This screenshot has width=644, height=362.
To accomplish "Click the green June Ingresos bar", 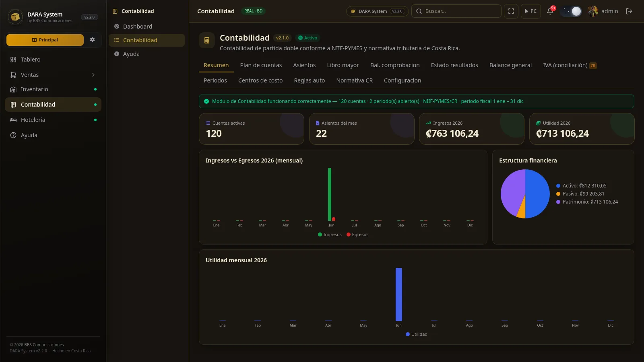I will tap(330, 194).
